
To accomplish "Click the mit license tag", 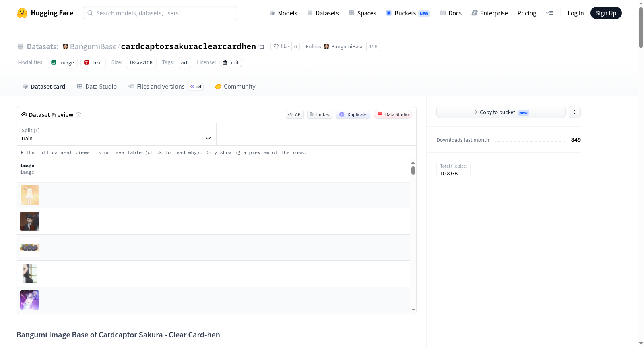I will click(231, 62).
